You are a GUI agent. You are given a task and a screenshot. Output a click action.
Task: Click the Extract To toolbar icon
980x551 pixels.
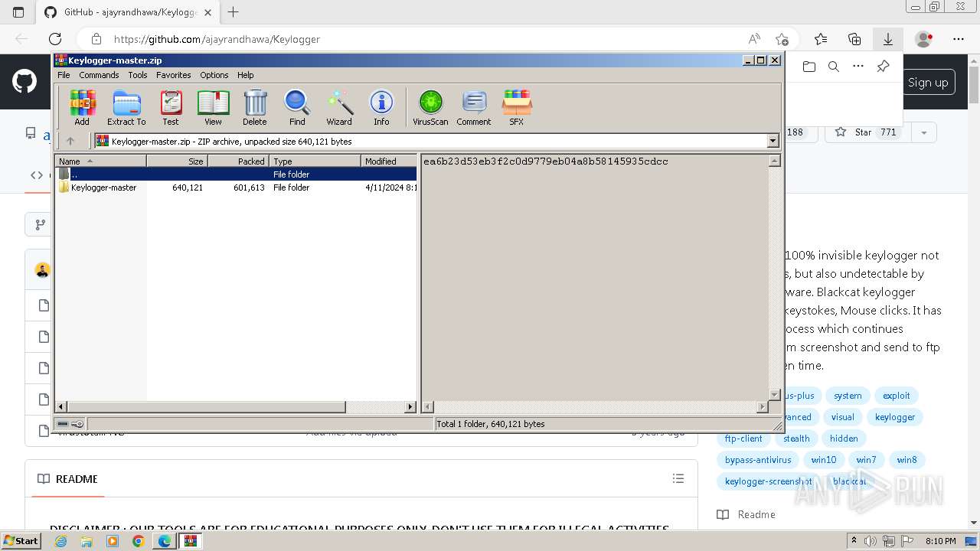(126, 107)
